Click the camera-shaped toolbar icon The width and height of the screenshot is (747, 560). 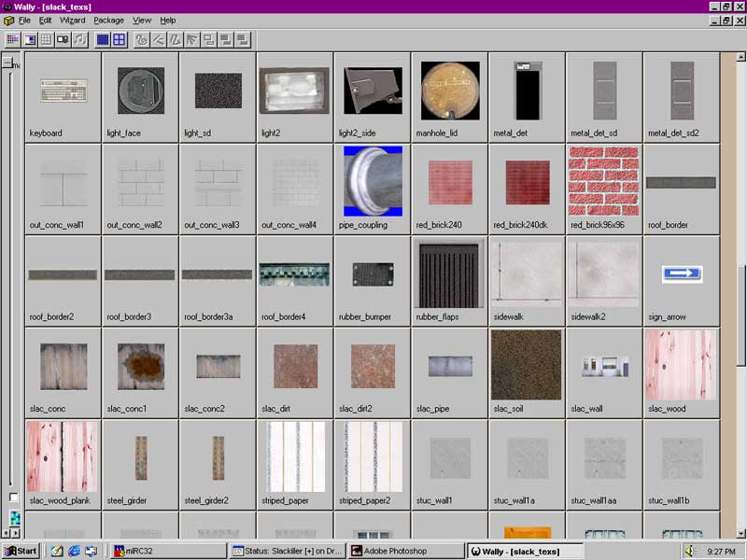63,39
